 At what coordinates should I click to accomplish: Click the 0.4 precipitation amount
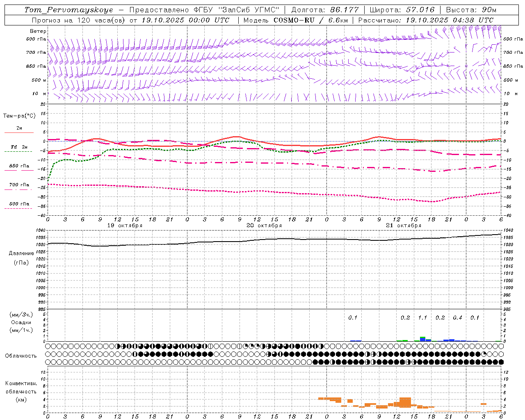(x=458, y=318)
